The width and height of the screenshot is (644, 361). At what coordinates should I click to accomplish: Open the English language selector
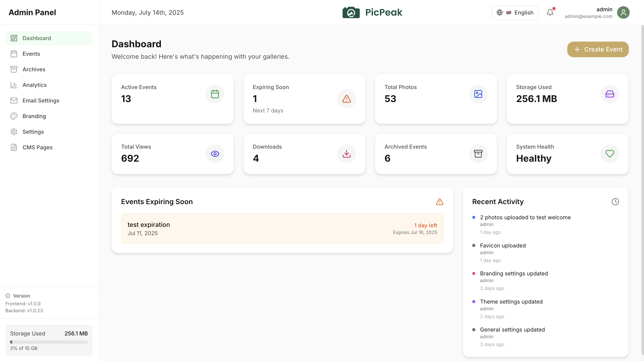click(x=515, y=13)
